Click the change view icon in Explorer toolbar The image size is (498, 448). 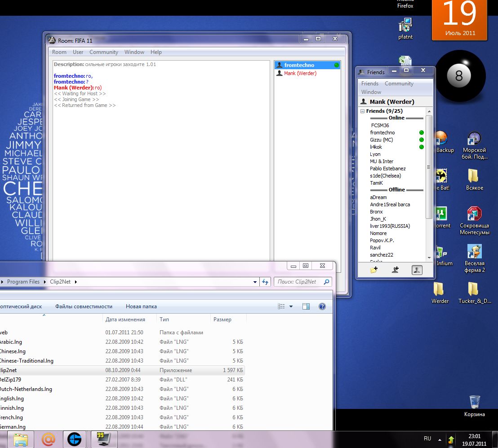coord(281,306)
